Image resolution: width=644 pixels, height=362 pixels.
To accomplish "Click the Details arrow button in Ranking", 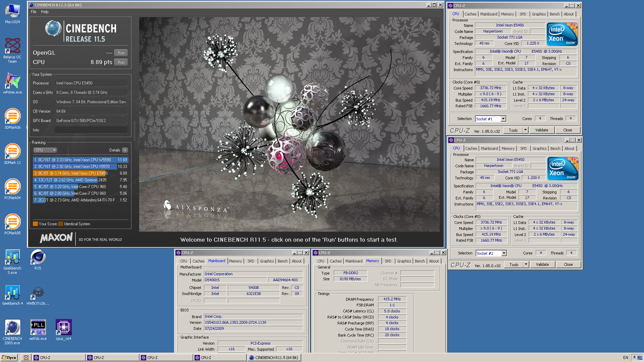I will [x=125, y=150].
